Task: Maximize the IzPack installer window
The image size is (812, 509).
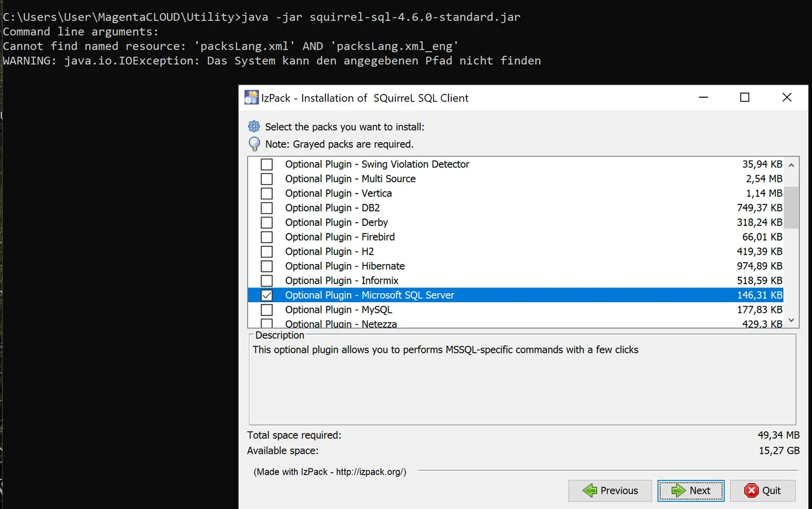Action: coord(745,98)
